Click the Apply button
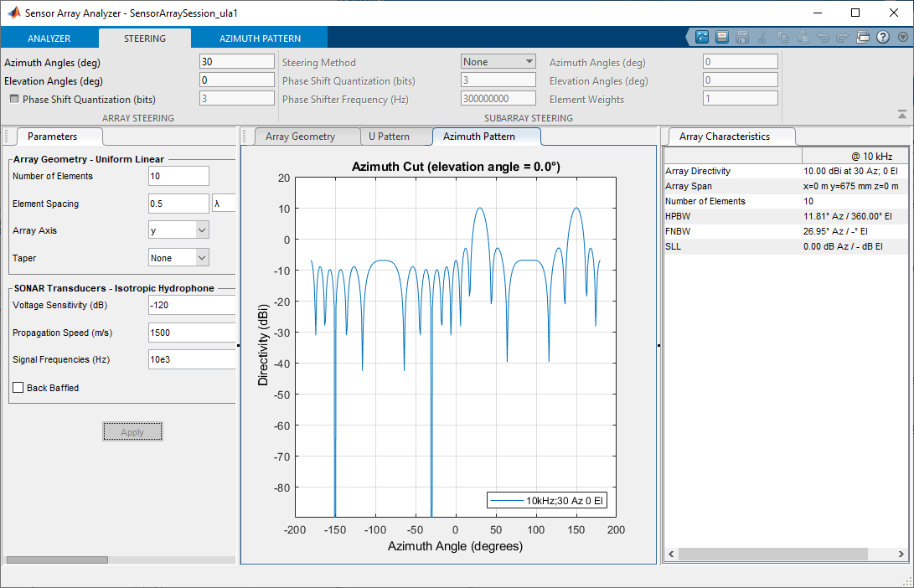Screen dimensions: 914x588 pos(132,431)
